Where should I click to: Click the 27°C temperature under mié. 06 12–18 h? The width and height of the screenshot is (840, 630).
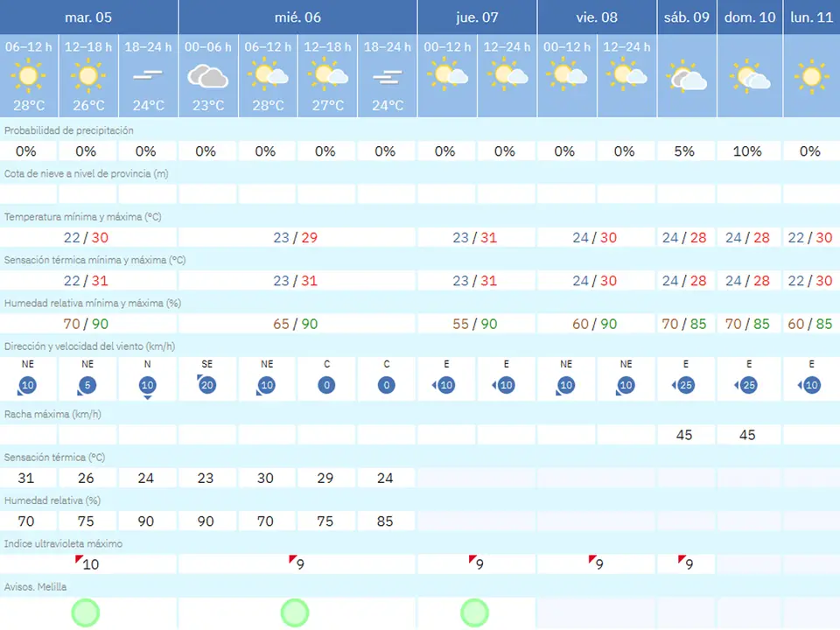(x=328, y=106)
